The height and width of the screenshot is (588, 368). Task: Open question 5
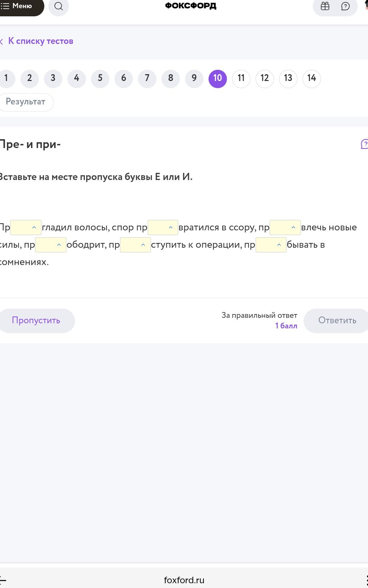100,78
